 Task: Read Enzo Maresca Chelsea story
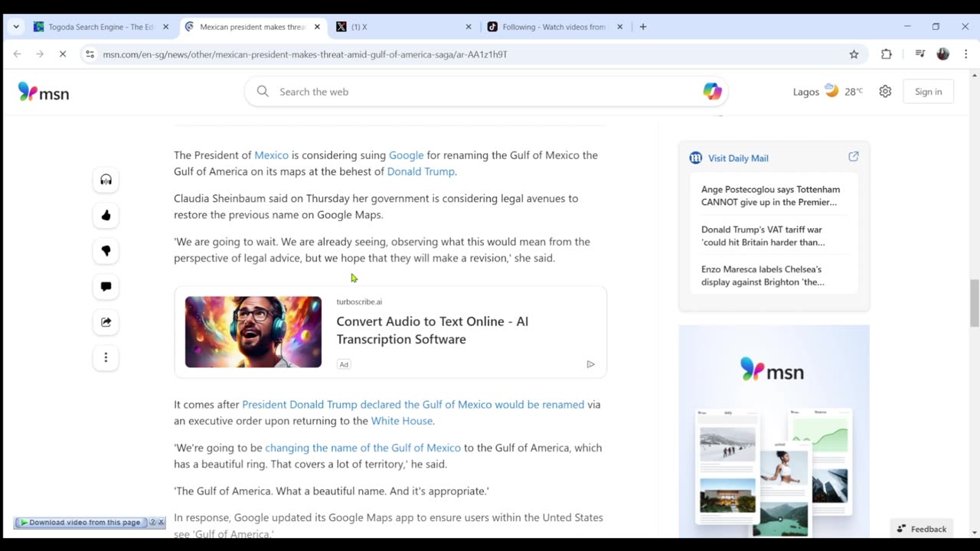pyautogui.click(x=763, y=275)
